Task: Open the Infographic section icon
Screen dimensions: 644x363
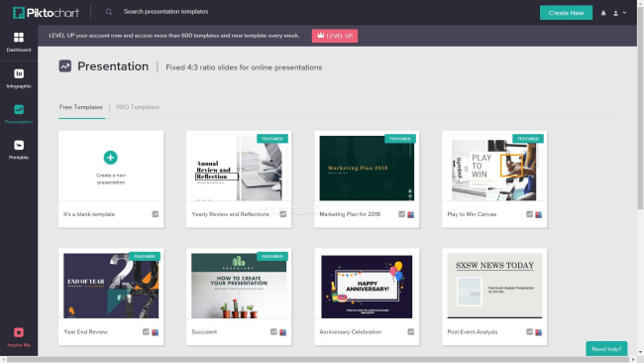Action: tap(19, 73)
